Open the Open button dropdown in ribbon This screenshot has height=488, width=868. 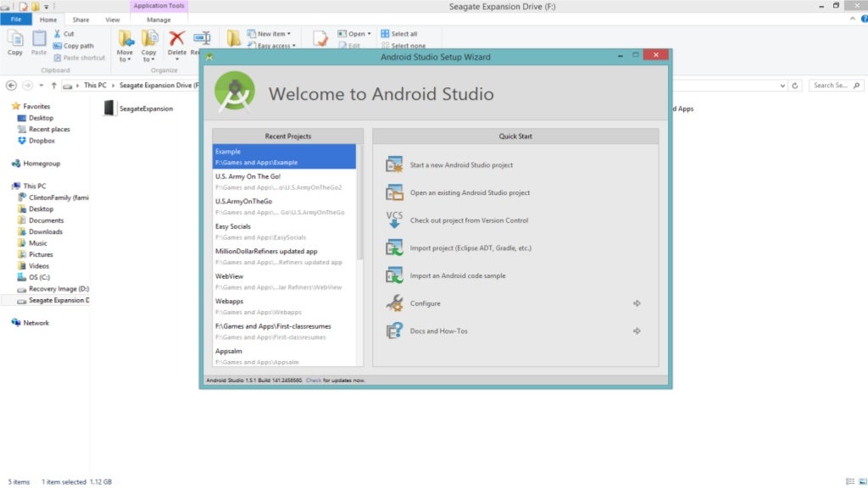(x=370, y=34)
